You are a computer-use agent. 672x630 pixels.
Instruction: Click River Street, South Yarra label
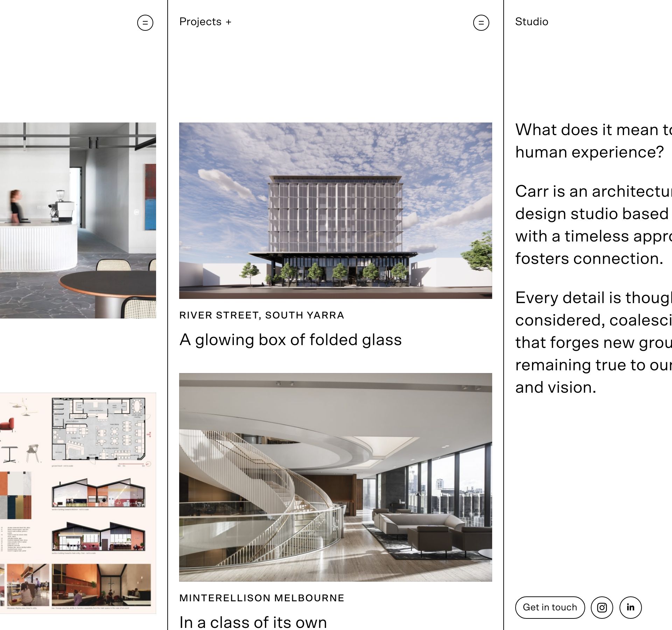261,315
